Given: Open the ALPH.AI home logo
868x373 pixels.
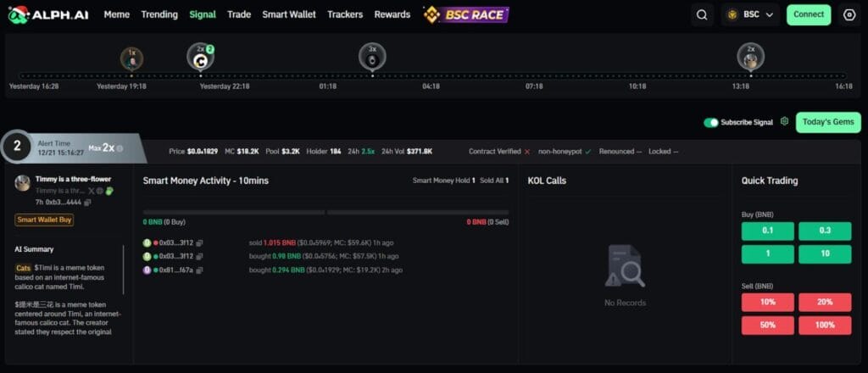Looking at the screenshot, I should tap(47, 15).
